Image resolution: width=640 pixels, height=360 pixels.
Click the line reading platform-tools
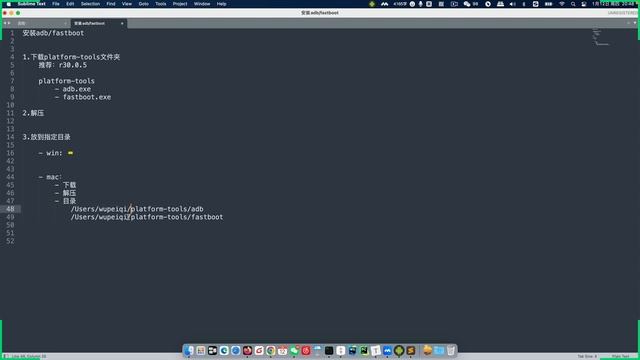(x=67, y=81)
